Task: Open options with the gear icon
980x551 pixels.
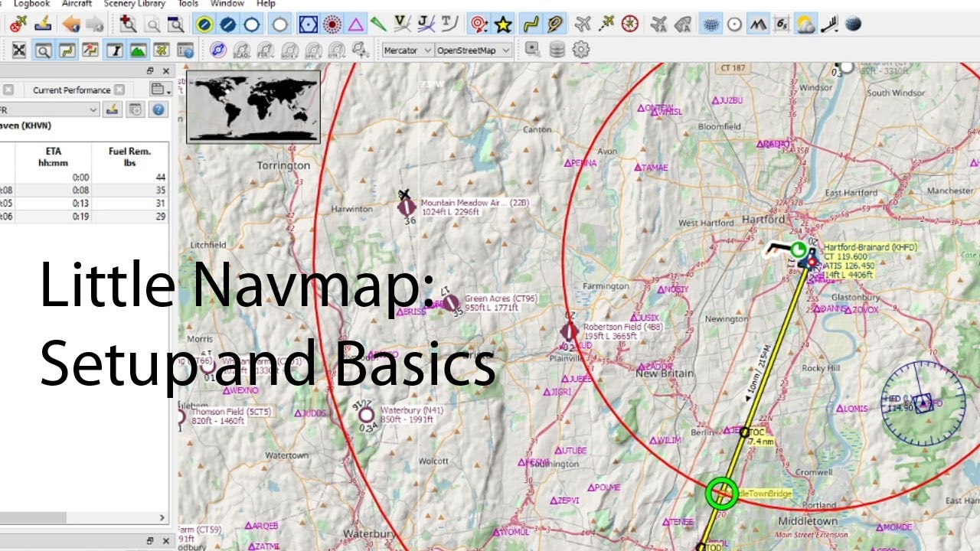Action: point(581,51)
